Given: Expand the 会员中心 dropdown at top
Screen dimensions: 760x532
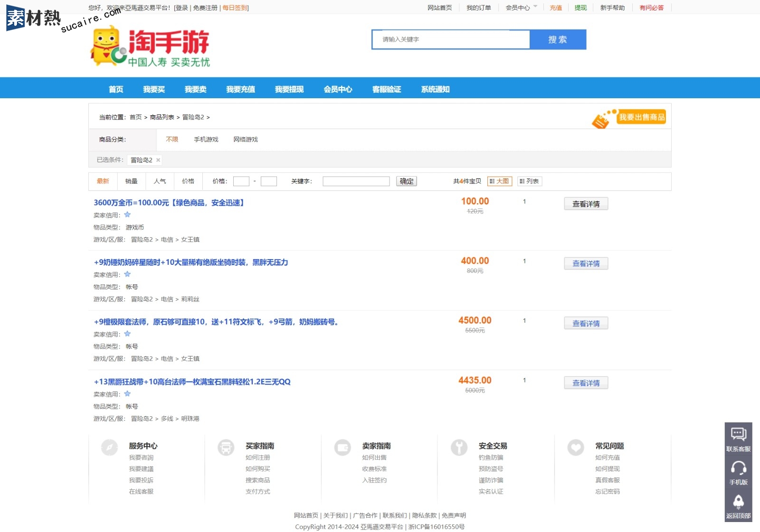Looking at the screenshot, I should (521, 8).
